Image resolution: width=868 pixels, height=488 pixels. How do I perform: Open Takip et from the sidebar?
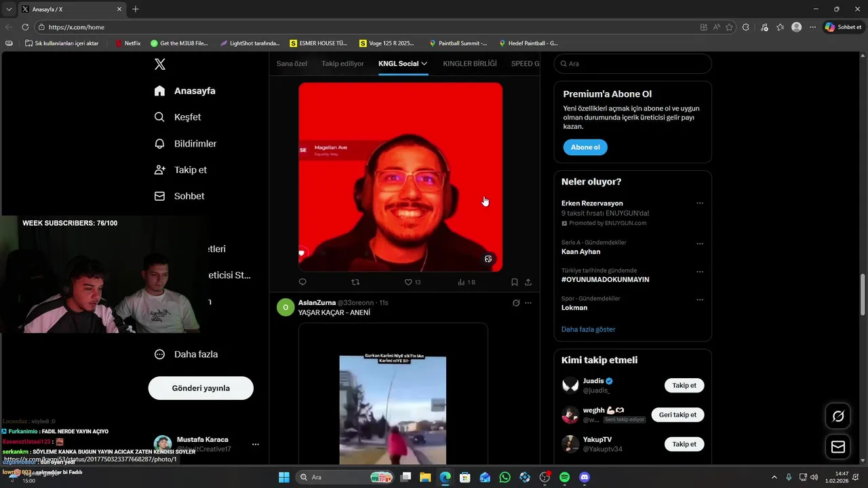point(180,170)
